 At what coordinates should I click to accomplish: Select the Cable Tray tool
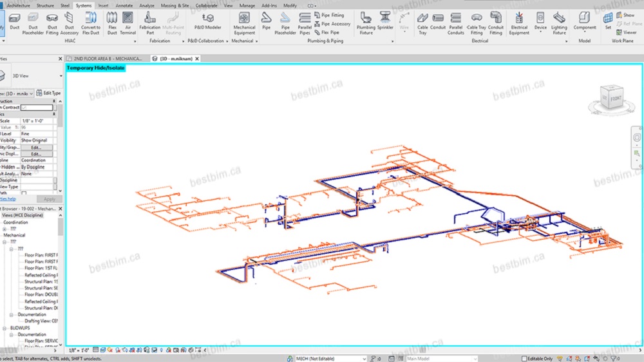[422, 23]
